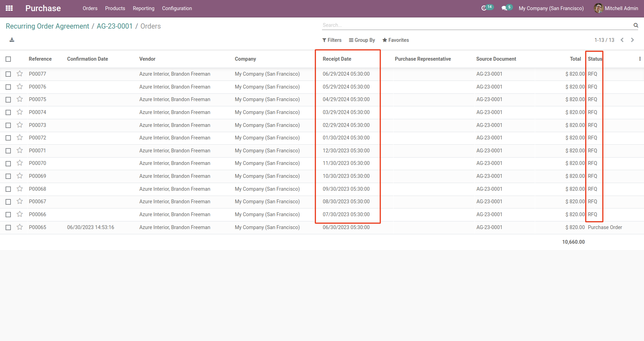The width and height of the screenshot is (644, 341).
Task: Open the activities clock icon
Action: [x=484, y=8]
